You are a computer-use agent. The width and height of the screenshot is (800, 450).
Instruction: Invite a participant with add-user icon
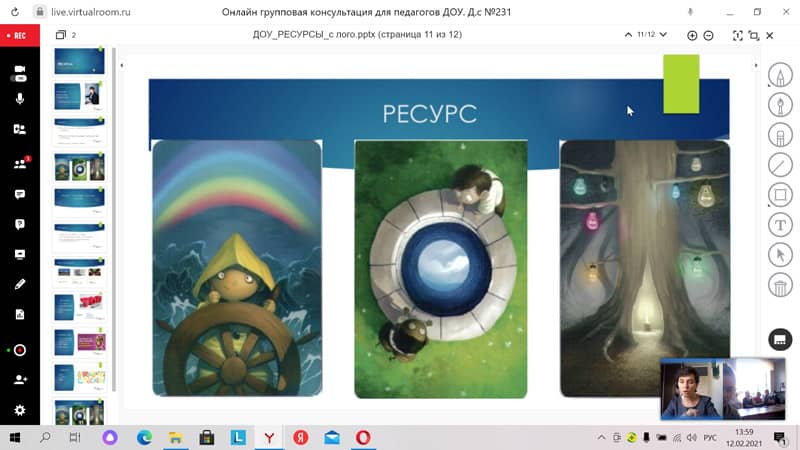point(20,380)
